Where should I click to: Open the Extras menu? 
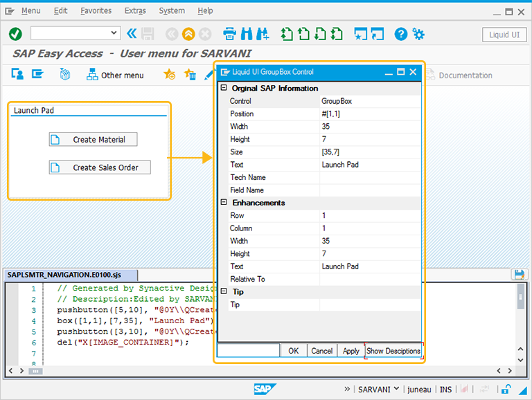click(x=135, y=11)
